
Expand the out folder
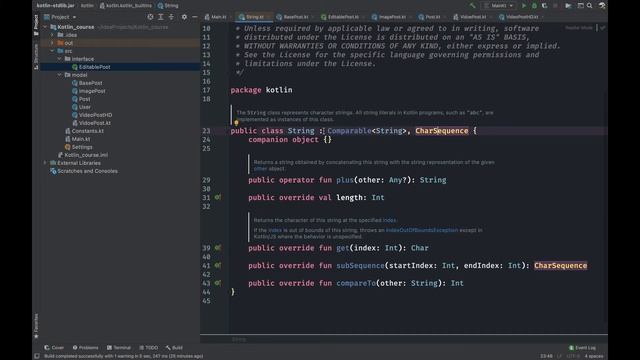click(x=52, y=43)
